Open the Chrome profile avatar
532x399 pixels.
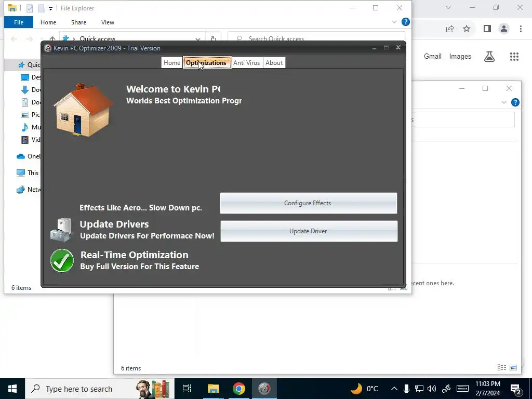(x=504, y=29)
